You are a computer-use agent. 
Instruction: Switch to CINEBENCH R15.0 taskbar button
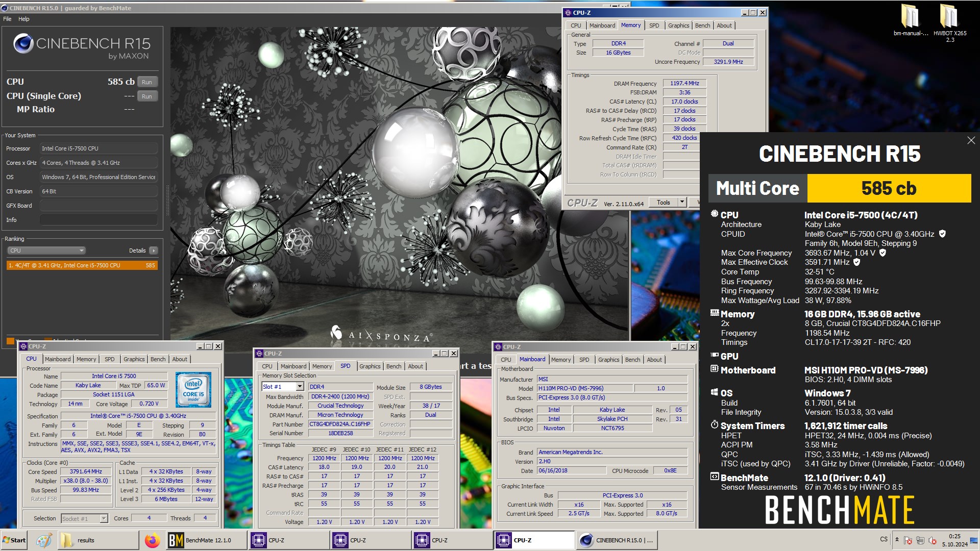[617, 540]
